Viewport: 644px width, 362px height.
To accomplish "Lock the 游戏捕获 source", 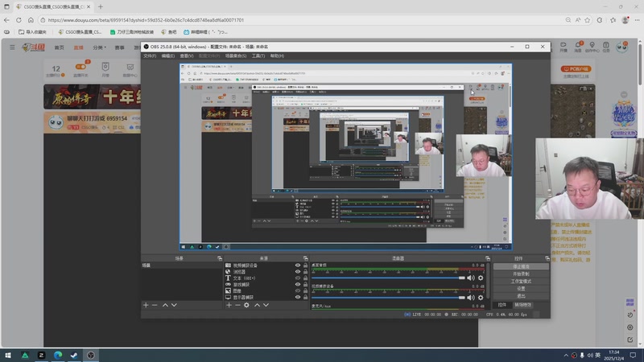I will tap(306, 285).
